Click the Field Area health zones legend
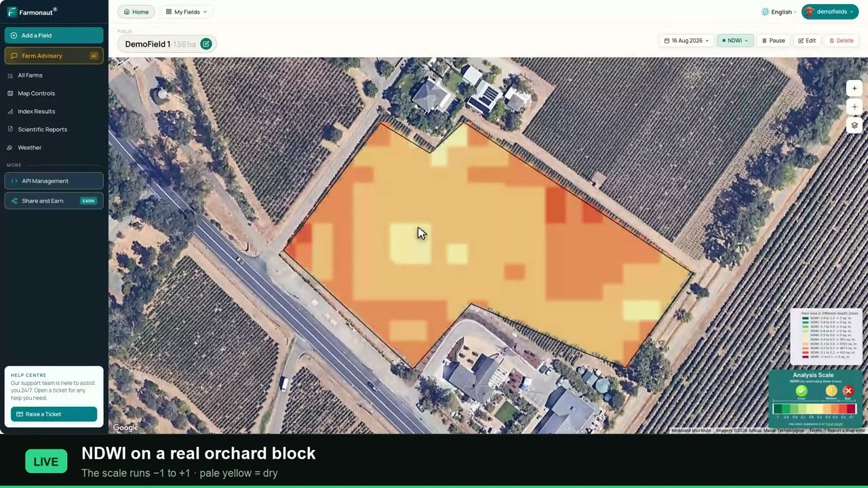 click(826, 337)
